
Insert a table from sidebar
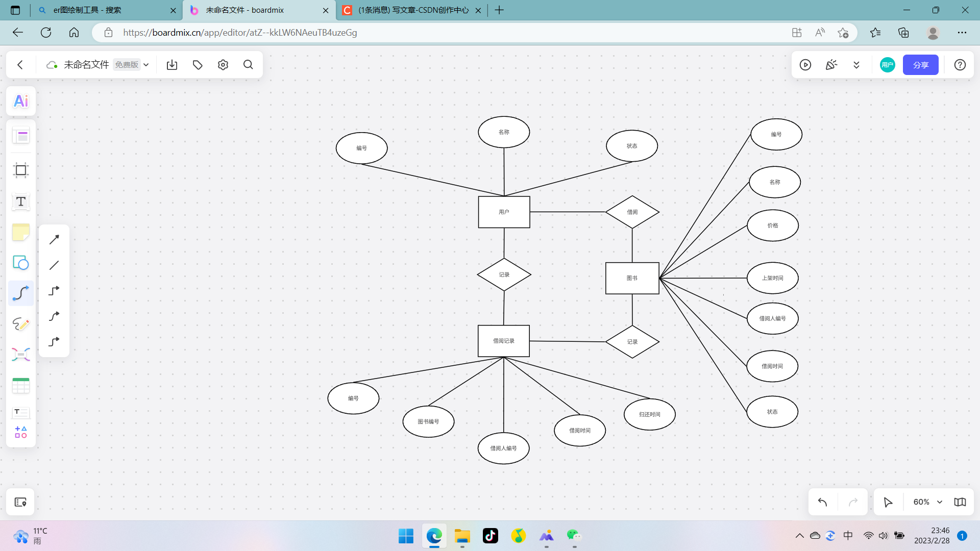tap(21, 386)
